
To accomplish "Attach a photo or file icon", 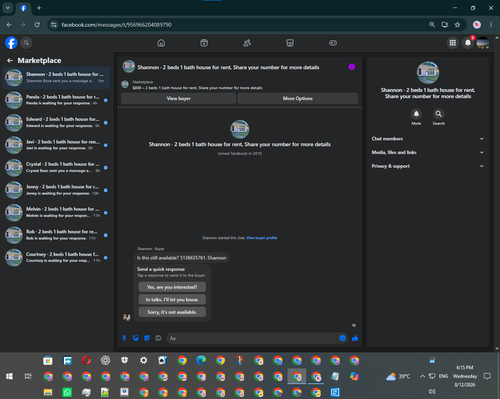I will click(136, 338).
